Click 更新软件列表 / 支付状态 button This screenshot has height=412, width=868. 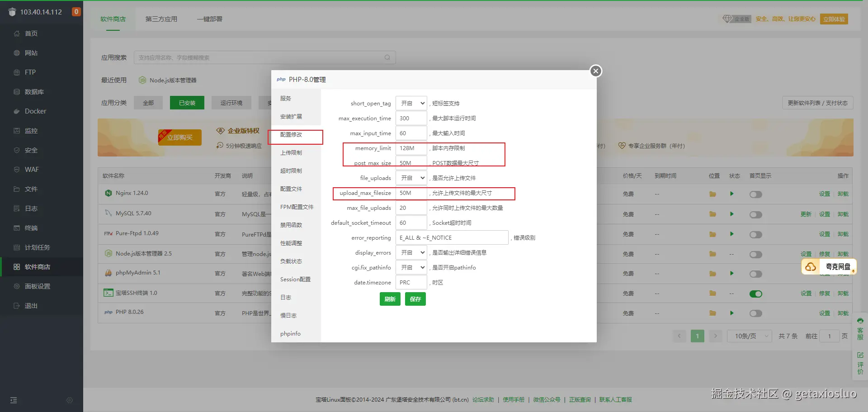pyautogui.click(x=818, y=103)
